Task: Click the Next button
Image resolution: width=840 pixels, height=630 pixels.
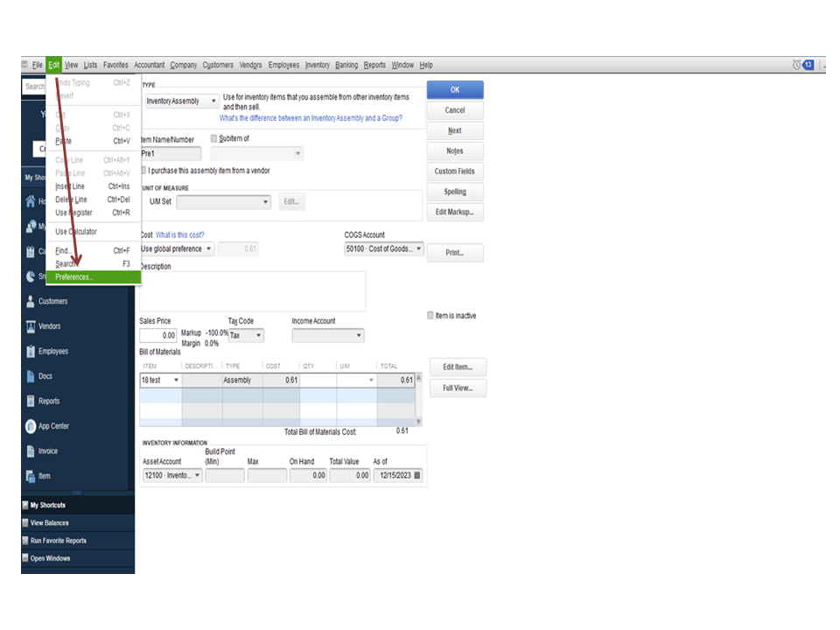Action: coord(455,130)
